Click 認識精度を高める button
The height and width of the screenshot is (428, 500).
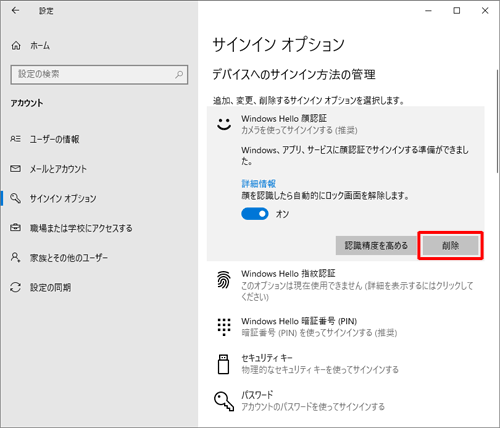point(376,246)
